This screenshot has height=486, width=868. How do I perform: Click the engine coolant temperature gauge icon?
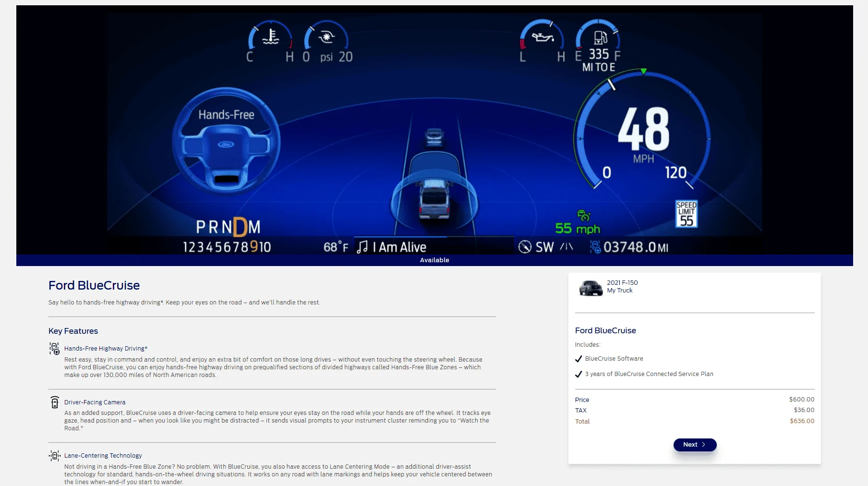[x=271, y=36]
